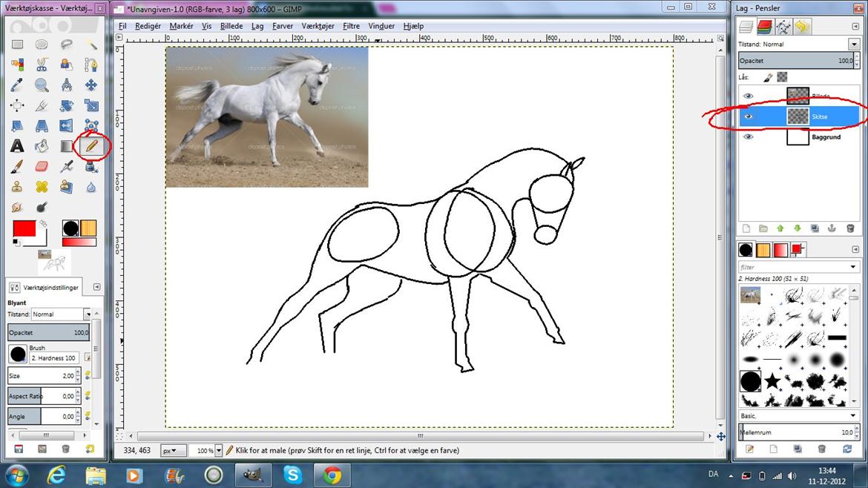This screenshot has width=868, height=488.
Task: Select the star brush in brushes grid
Action: point(772,381)
